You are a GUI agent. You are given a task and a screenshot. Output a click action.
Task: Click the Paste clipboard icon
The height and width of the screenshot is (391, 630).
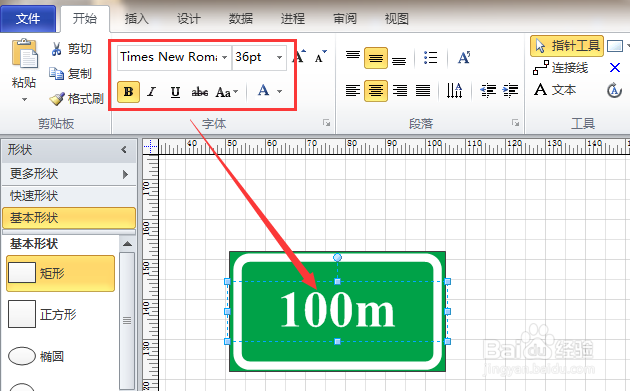point(25,53)
